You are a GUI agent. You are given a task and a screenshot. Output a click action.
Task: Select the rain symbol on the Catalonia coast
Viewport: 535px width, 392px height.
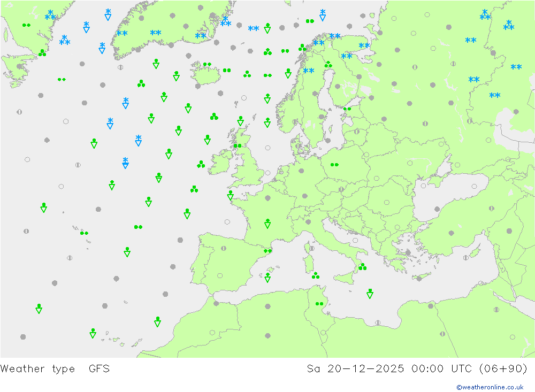point(267,251)
